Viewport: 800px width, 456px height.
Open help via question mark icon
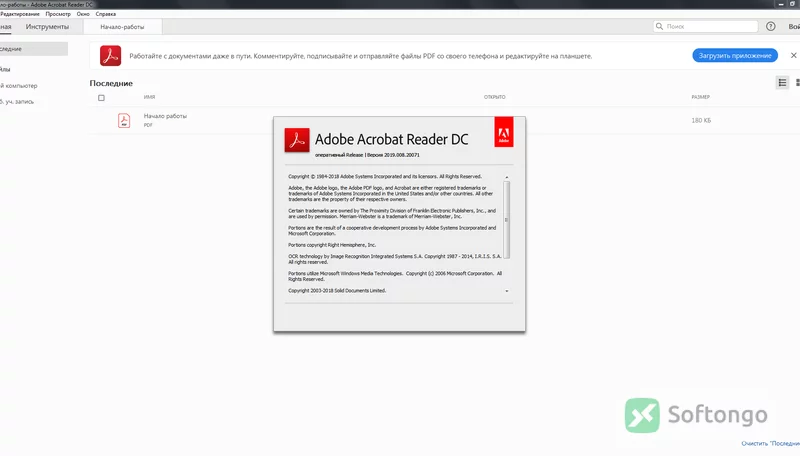point(770,26)
